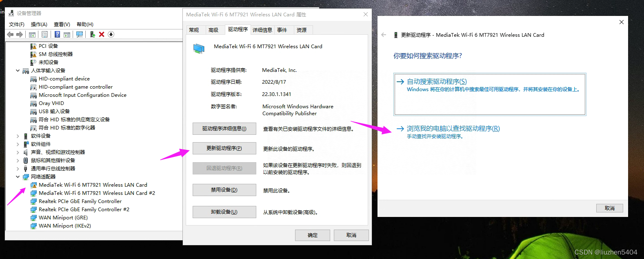Open the Properties toolbar icon
The image size is (644, 259).
(44, 34)
